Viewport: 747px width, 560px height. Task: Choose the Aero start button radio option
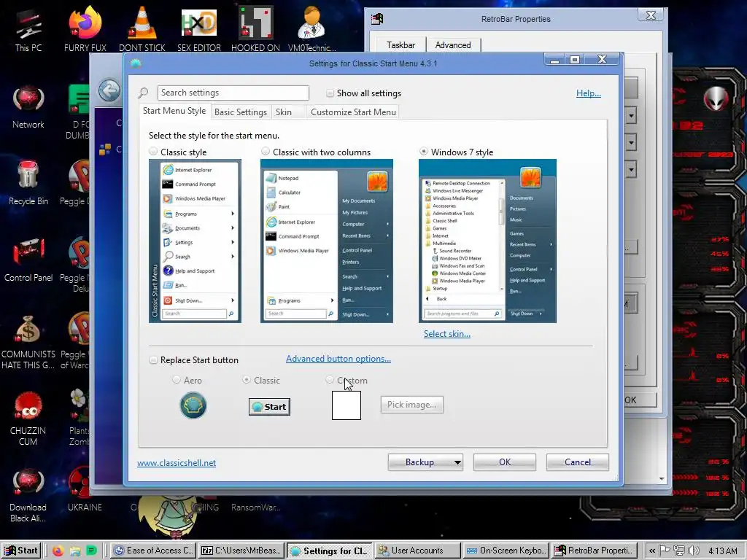[x=177, y=379]
